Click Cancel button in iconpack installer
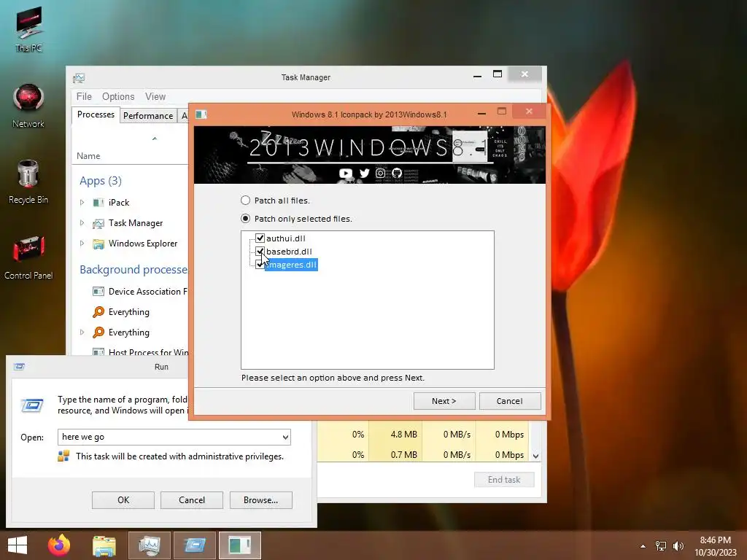The width and height of the screenshot is (747, 560). click(x=510, y=401)
